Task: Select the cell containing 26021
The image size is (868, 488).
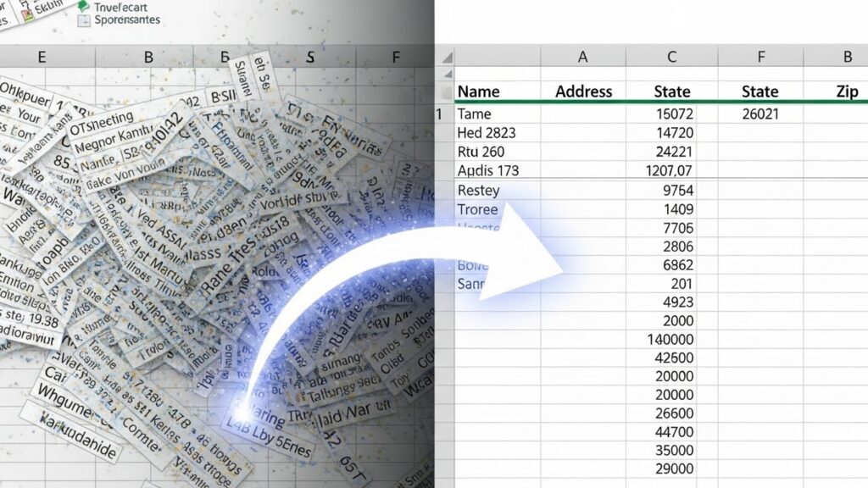Action: click(x=759, y=114)
